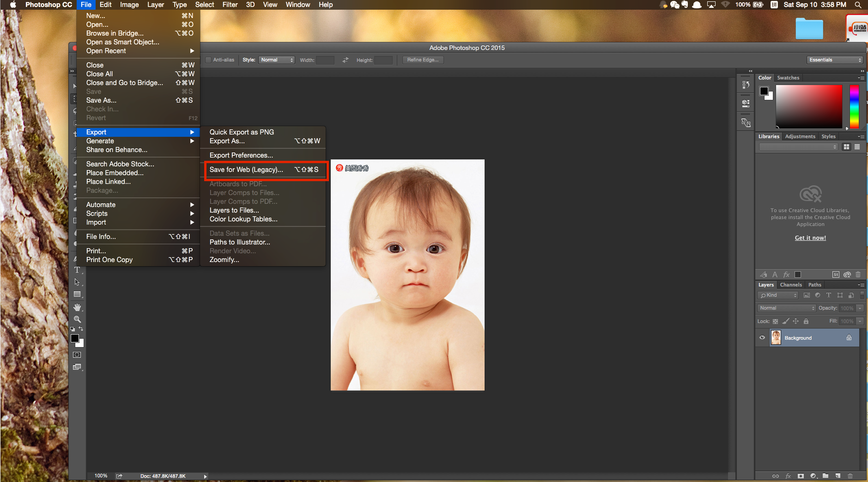Toggle lock image pixels brush icon
This screenshot has height=482, width=868.
pyautogui.click(x=786, y=321)
